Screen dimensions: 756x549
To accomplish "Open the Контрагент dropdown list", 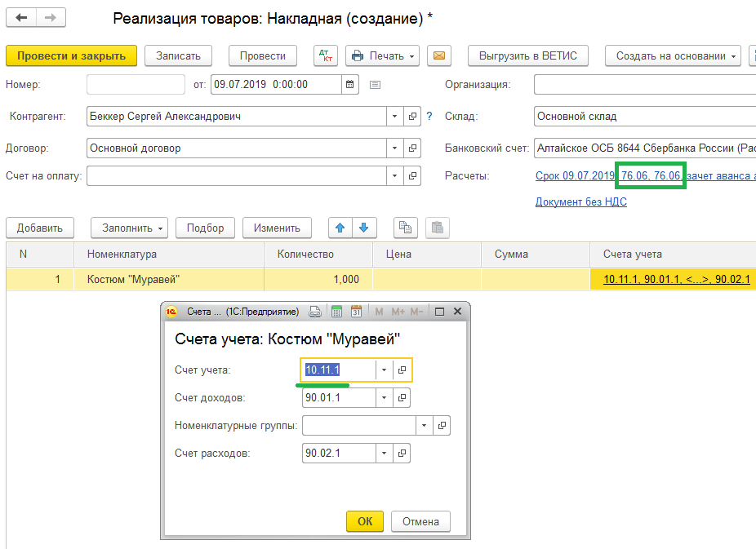I will pyautogui.click(x=395, y=117).
